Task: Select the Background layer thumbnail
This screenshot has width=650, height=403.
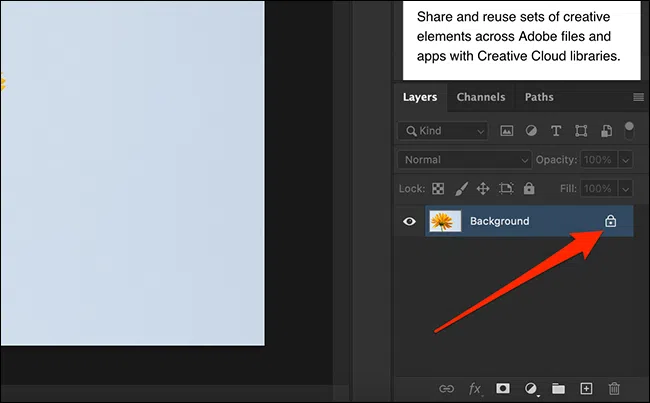Action: click(444, 221)
